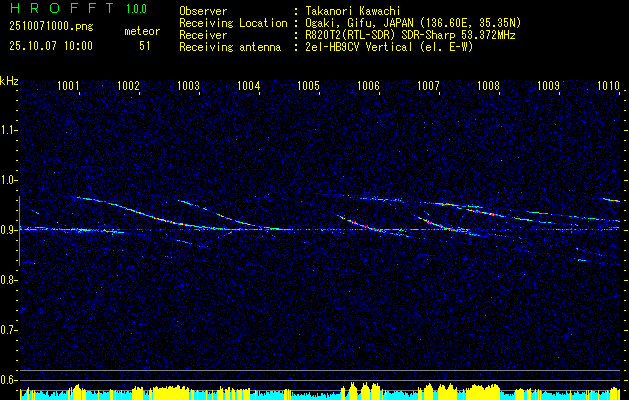Click the 1010 time marker
629x400 pixels.
pyautogui.click(x=609, y=85)
